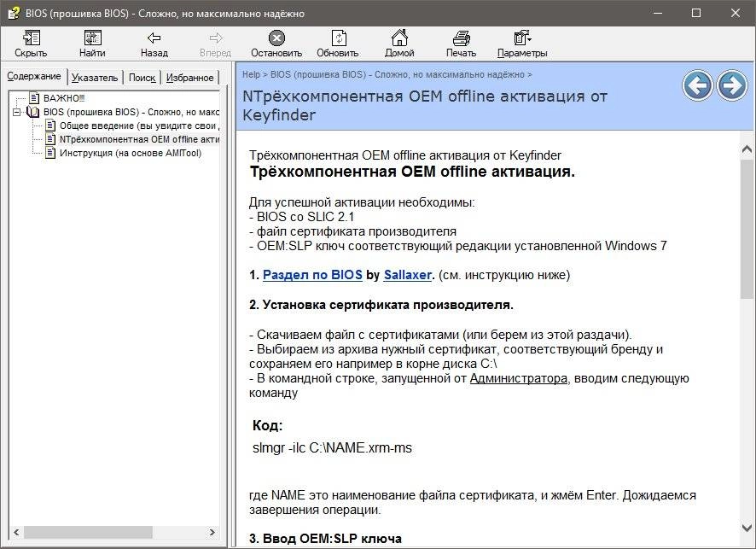The height and width of the screenshot is (549, 756).
Task: Go back with the Назад arrow icon
Action: click(x=154, y=38)
